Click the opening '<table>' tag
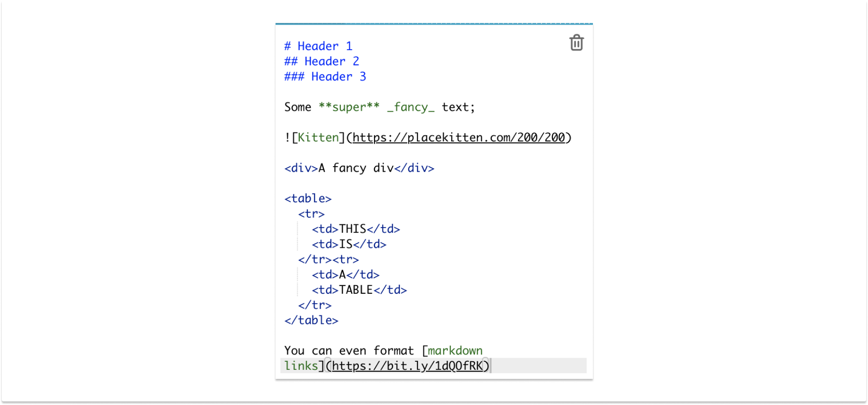This screenshot has height=405, width=868. [308, 199]
